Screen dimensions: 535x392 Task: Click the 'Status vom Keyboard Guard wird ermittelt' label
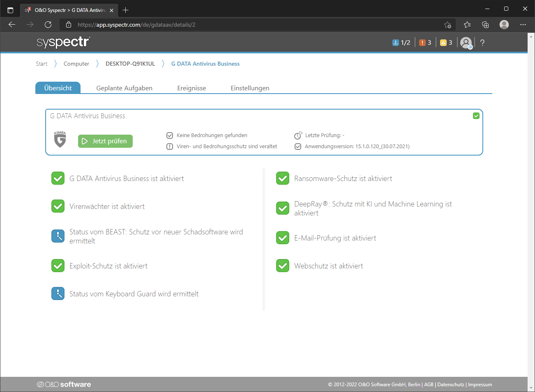tap(134, 294)
